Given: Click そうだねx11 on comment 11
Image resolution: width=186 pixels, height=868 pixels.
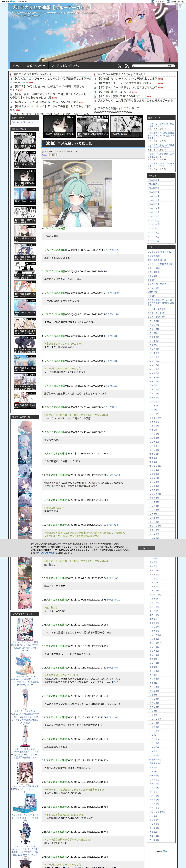Looking at the screenshot, I should pos(113,475).
